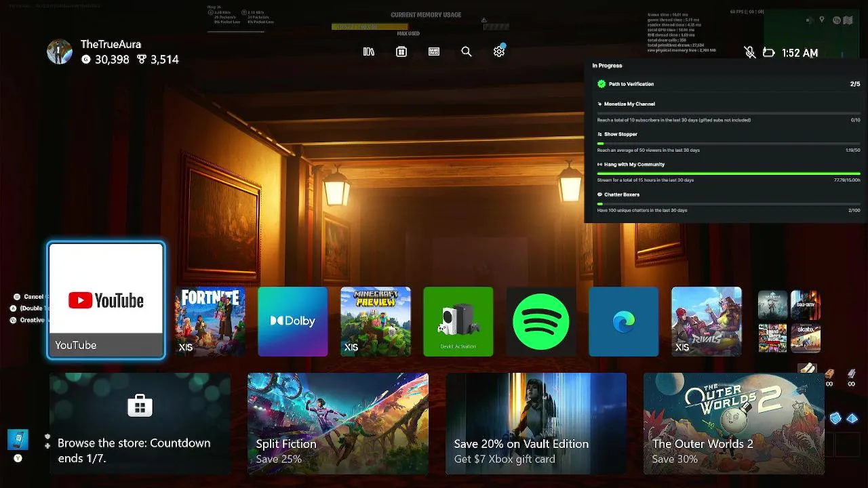This screenshot has height=488, width=868.
Task: Click the CURRENT MEMORY USAGE label
Action: (426, 15)
